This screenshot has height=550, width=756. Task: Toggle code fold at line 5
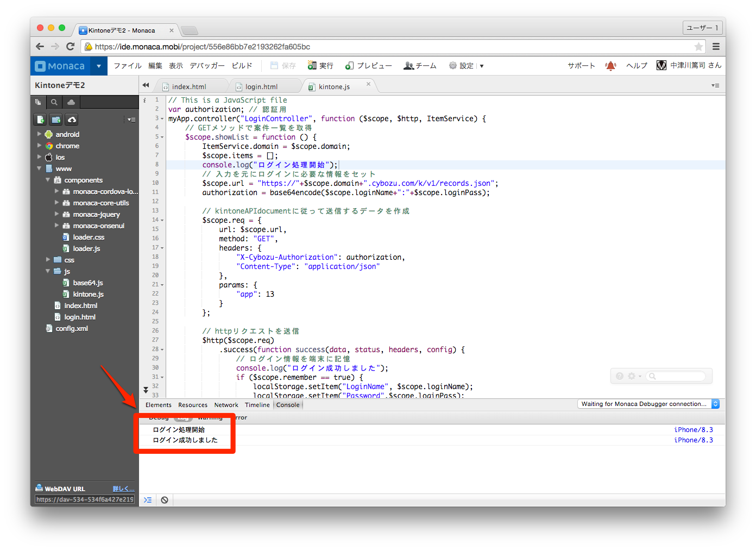click(x=162, y=137)
